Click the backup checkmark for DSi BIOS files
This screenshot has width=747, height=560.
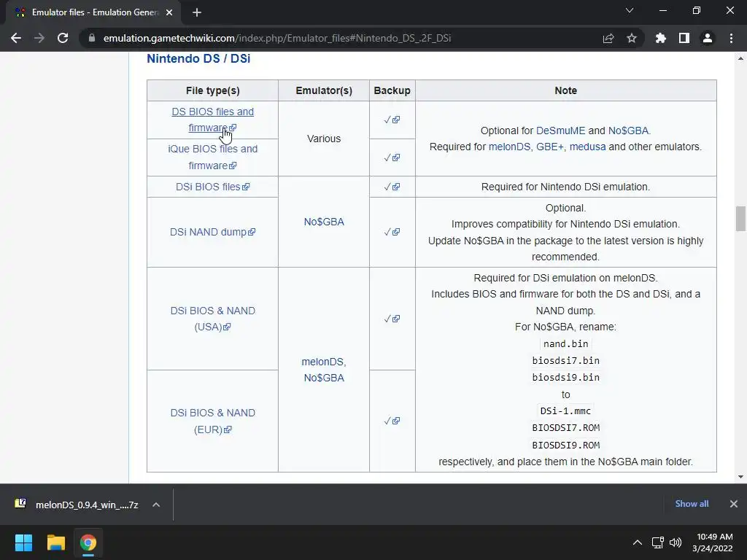click(392, 187)
